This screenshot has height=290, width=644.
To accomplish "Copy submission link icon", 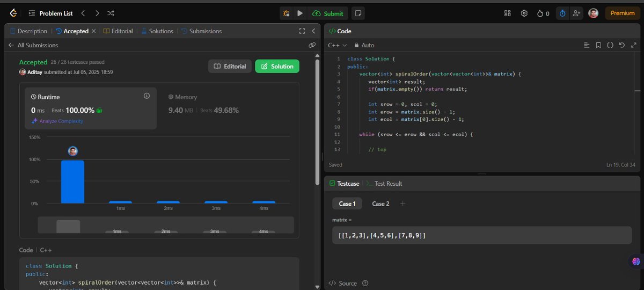I will coord(312,45).
